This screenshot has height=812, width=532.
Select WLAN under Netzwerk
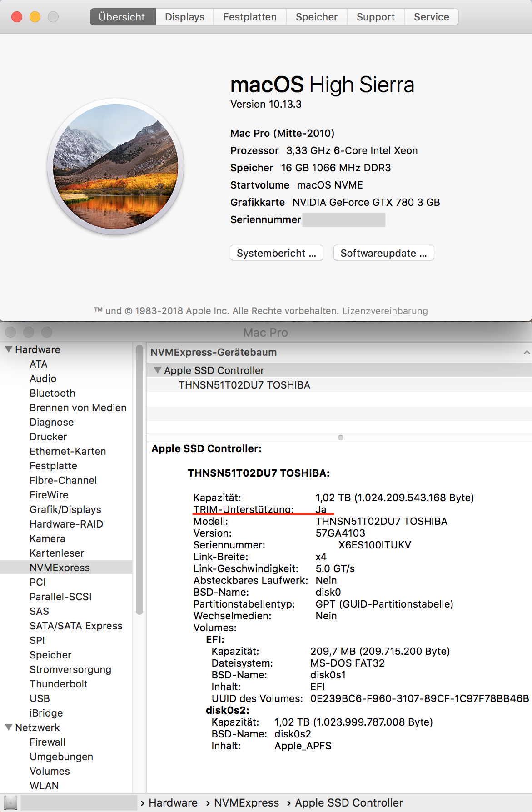[44, 786]
